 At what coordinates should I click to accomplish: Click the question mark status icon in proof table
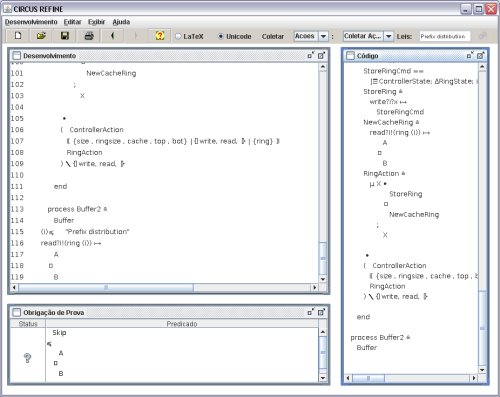(x=28, y=358)
